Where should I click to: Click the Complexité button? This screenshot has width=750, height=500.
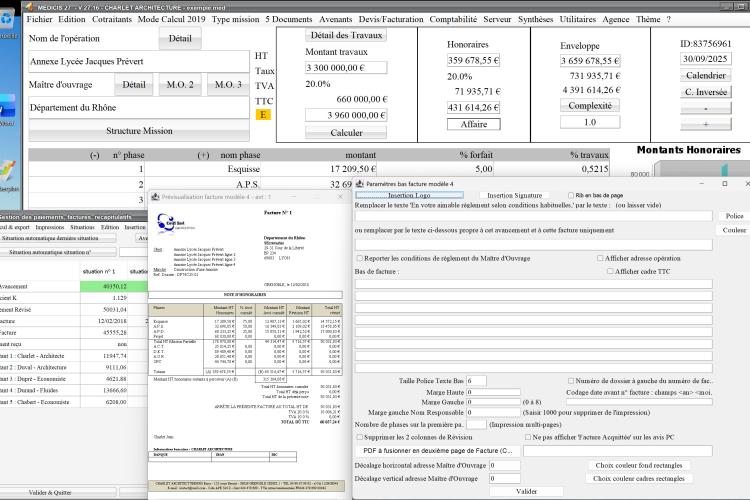590,106
